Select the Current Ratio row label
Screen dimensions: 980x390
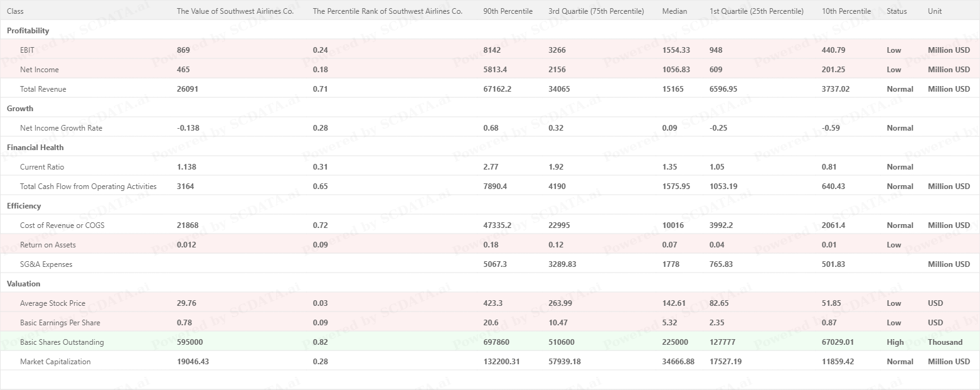pos(42,167)
